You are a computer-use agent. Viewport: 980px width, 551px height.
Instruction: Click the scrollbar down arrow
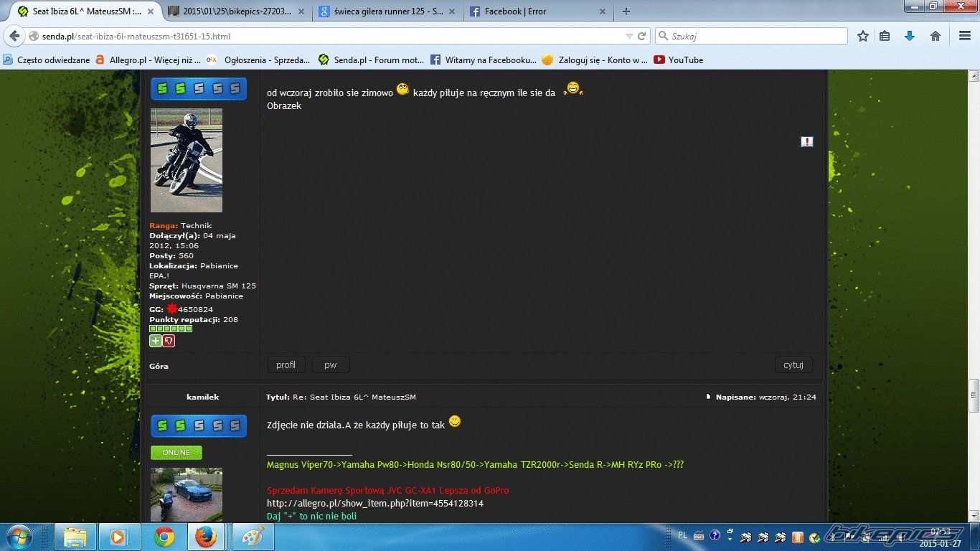point(974,517)
